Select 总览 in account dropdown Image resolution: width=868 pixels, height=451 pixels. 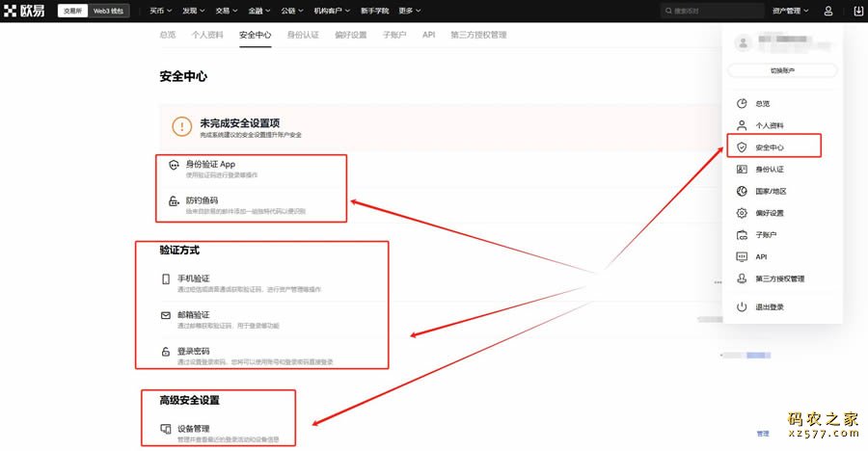tap(762, 103)
